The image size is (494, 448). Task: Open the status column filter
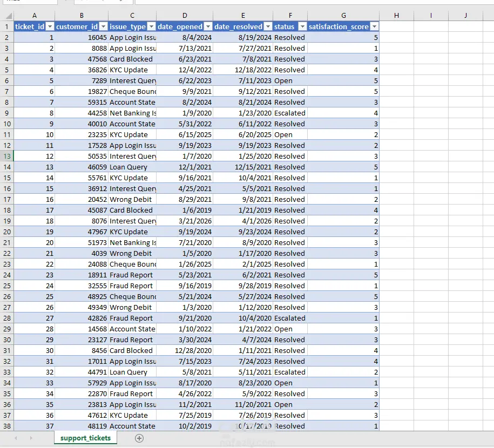coord(302,27)
